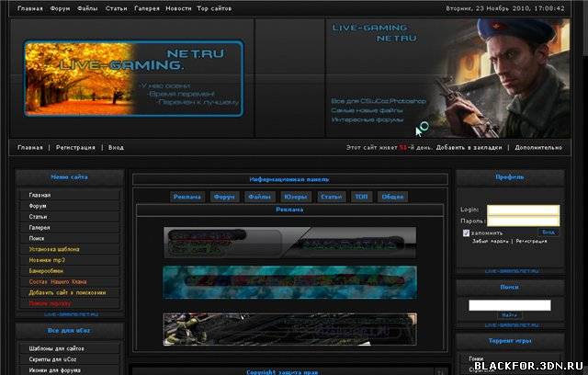Switch to the Реклама tab in info panel

point(187,197)
